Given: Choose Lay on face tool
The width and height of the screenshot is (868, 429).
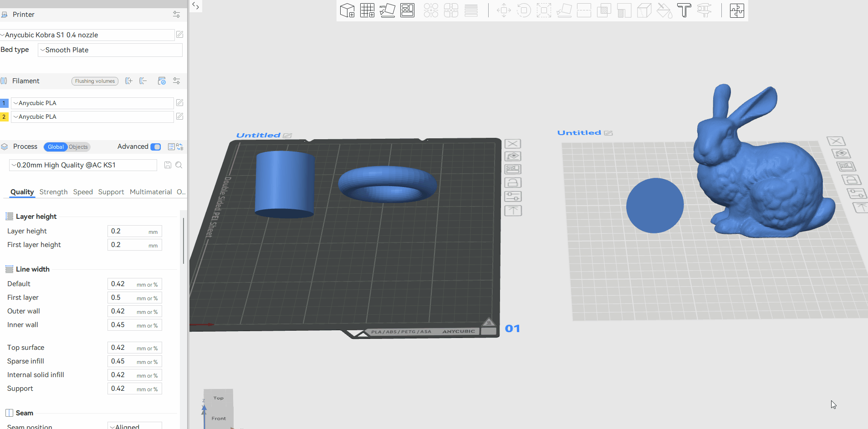Looking at the screenshot, I should tap(564, 10).
